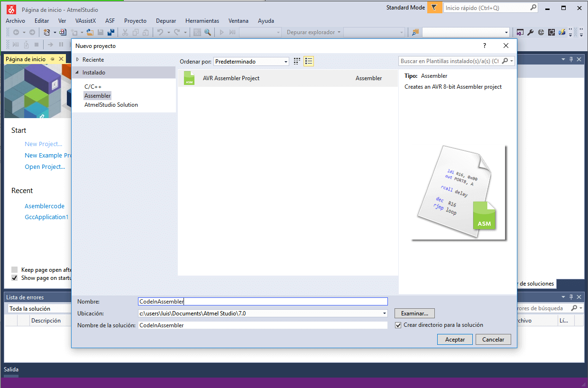
Task: Click the Salida output tab at bottom
Action: click(11, 370)
